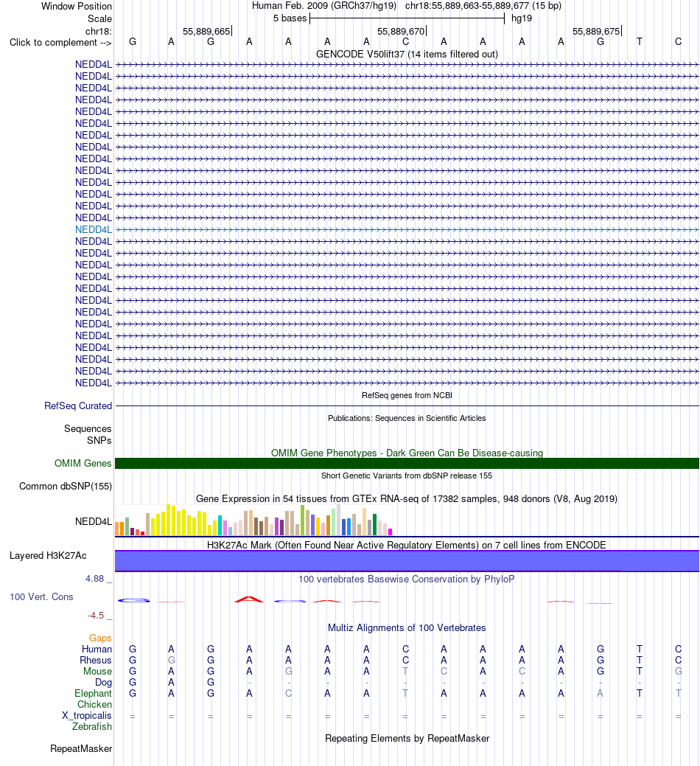Select the Common dbSNP(155) track label
This screenshot has width=700, height=766.
pyautogui.click(x=66, y=486)
